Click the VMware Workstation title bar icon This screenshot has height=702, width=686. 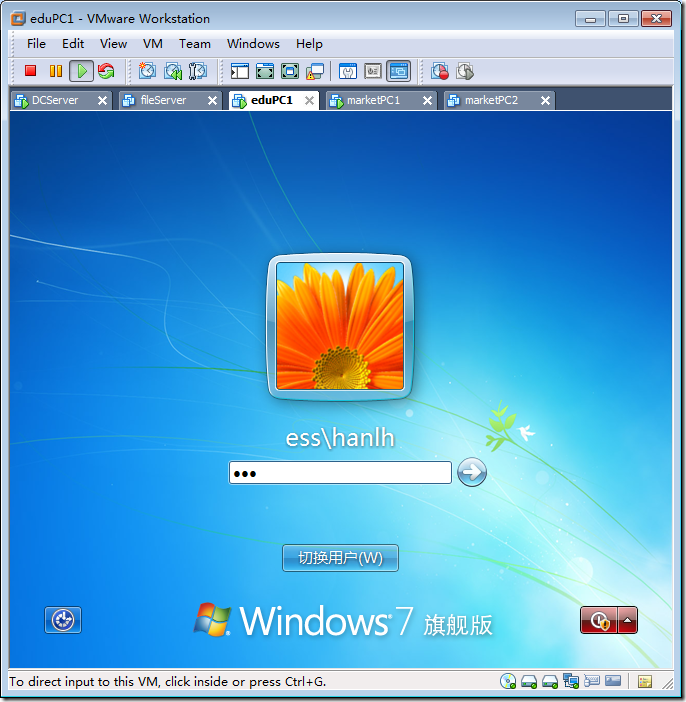18,19
